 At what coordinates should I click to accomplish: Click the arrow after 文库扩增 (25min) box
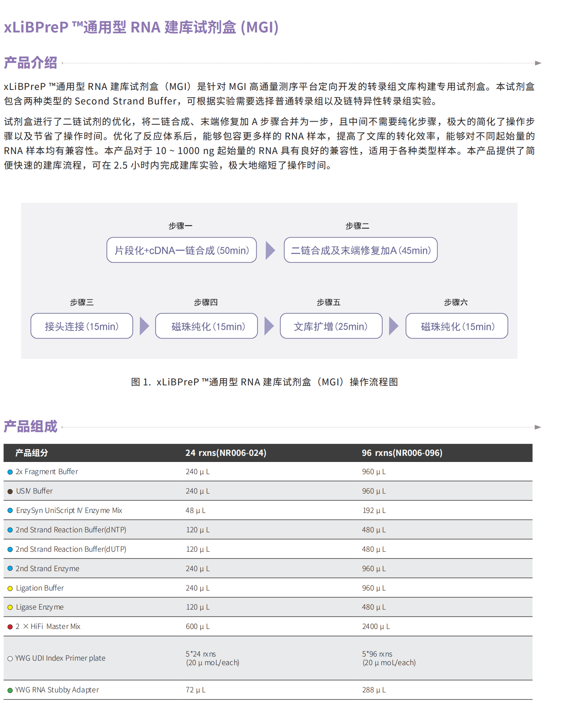(x=394, y=326)
